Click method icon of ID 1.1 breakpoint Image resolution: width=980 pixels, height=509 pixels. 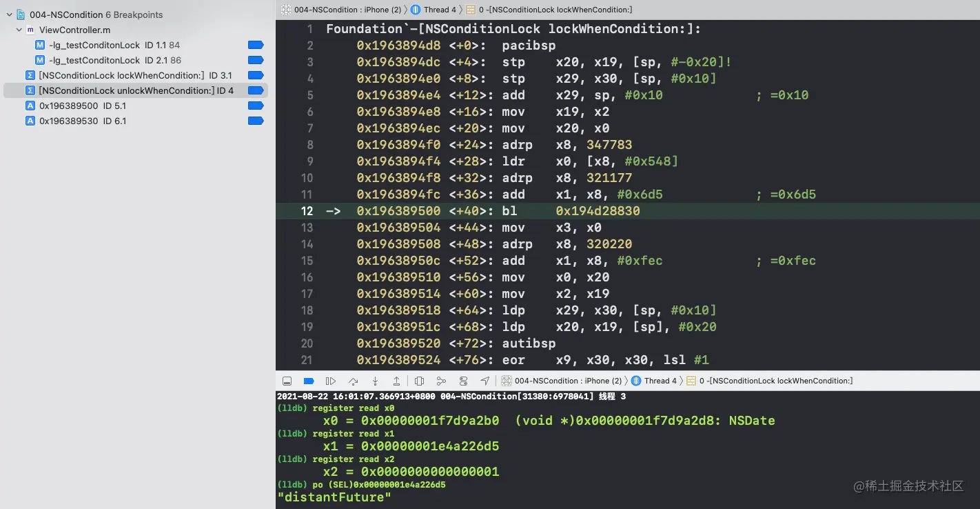pos(40,45)
